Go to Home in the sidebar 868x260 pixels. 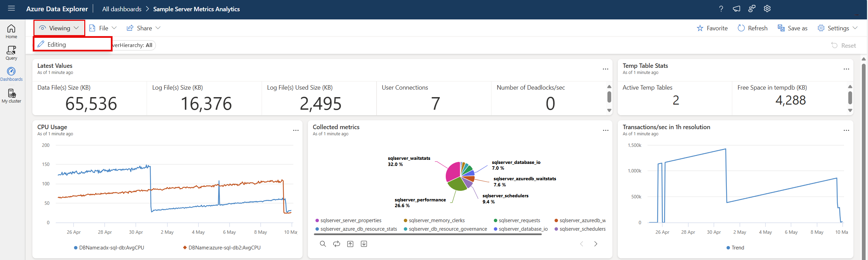click(x=11, y=31)
